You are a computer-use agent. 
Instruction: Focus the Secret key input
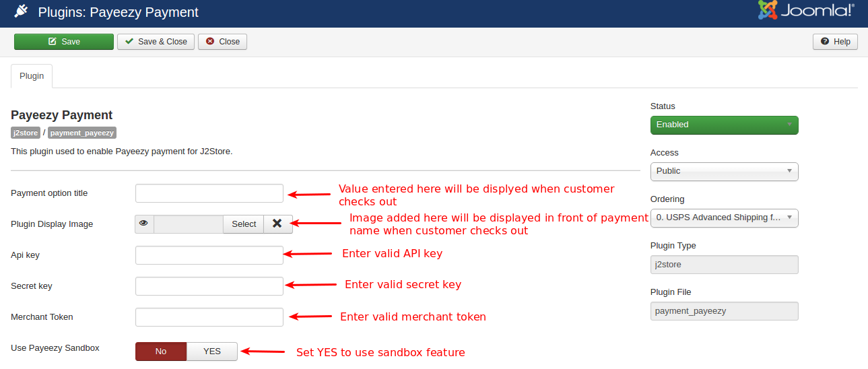pyautogui.click(x=209, y=286)
